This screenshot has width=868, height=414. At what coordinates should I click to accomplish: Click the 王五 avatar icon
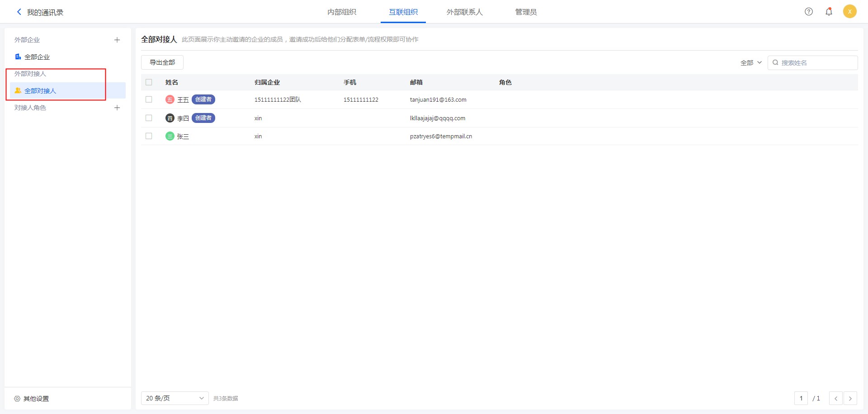click(x=170, y=99)
